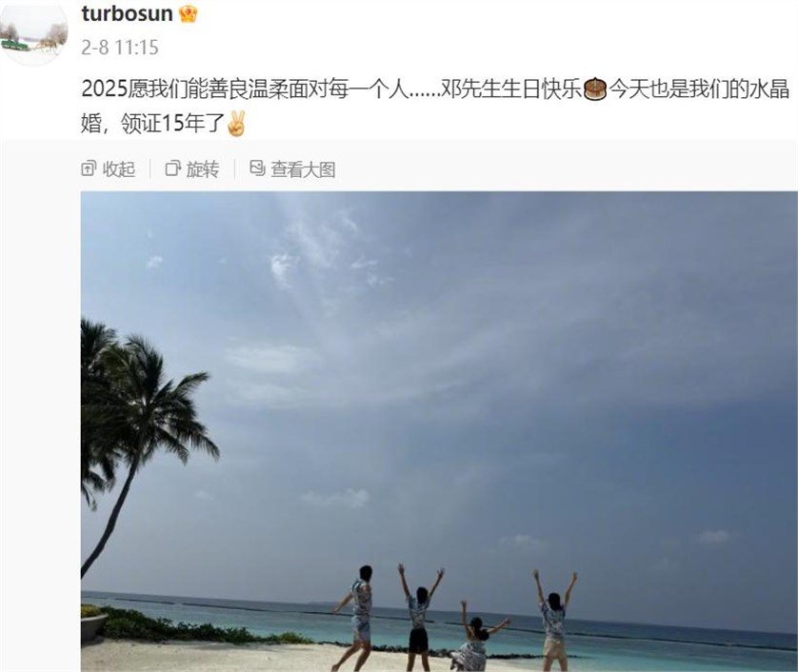Open the turbosun profile avatar
Viewport: 798px width, 672px height.
34,32
